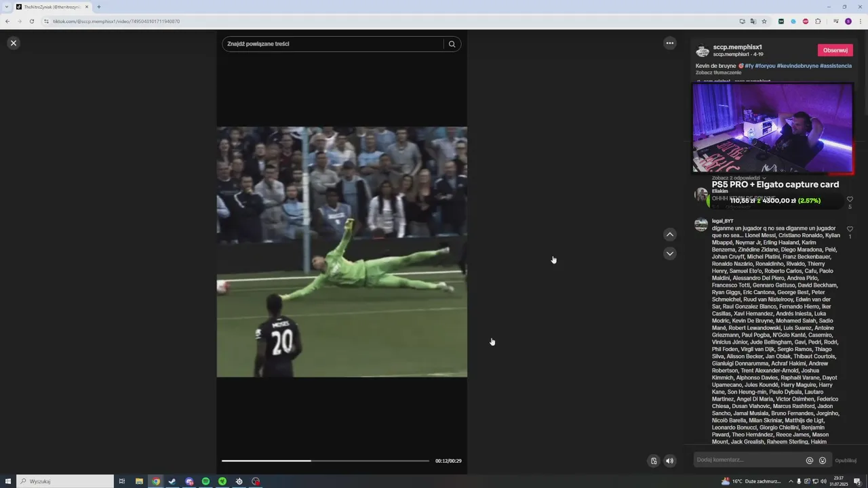Select the TikTok browser tab
Screen dimensions: 868x488
point(52,7)
